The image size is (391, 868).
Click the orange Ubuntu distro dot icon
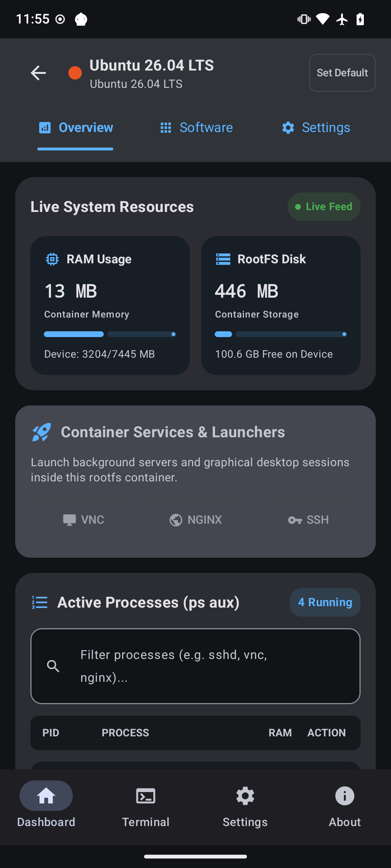(x=75, y=73)
